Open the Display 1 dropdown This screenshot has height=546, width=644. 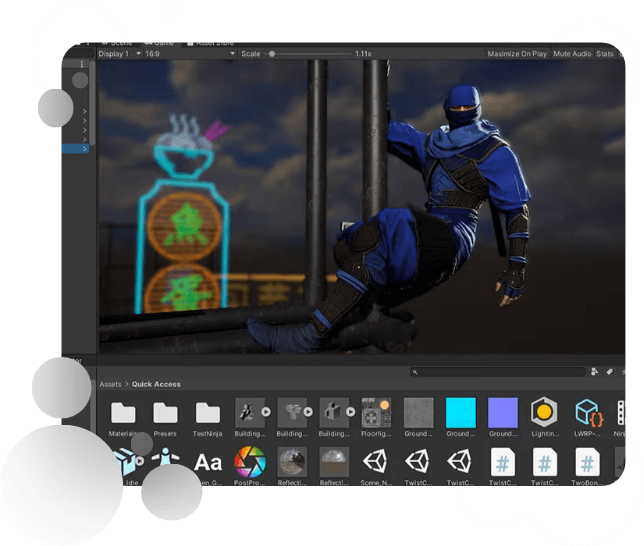116,54
